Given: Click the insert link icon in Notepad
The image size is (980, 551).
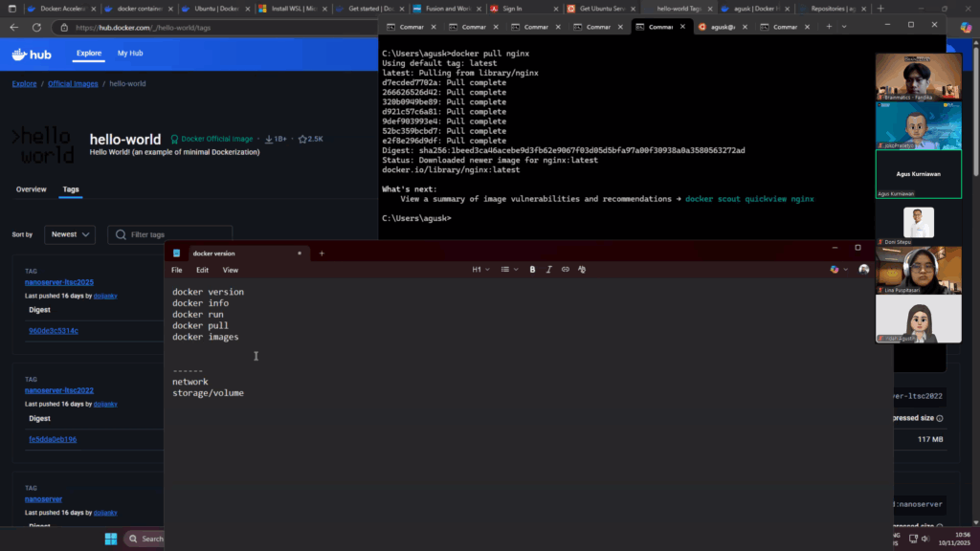Looking at the screenshot, I should click(565, 270).
